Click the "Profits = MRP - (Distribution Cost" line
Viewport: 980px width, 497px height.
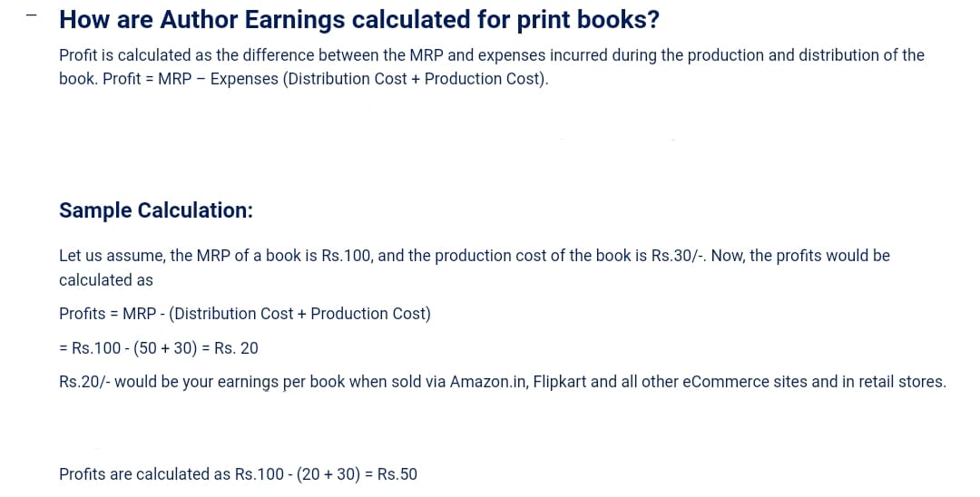click(x=244, y=314)
